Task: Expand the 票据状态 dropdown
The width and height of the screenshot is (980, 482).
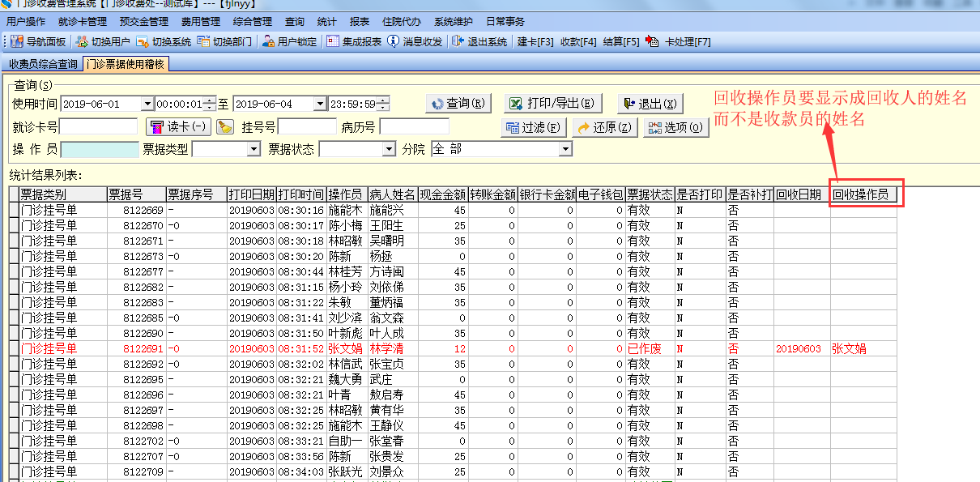Action: (x=389, y=150)
